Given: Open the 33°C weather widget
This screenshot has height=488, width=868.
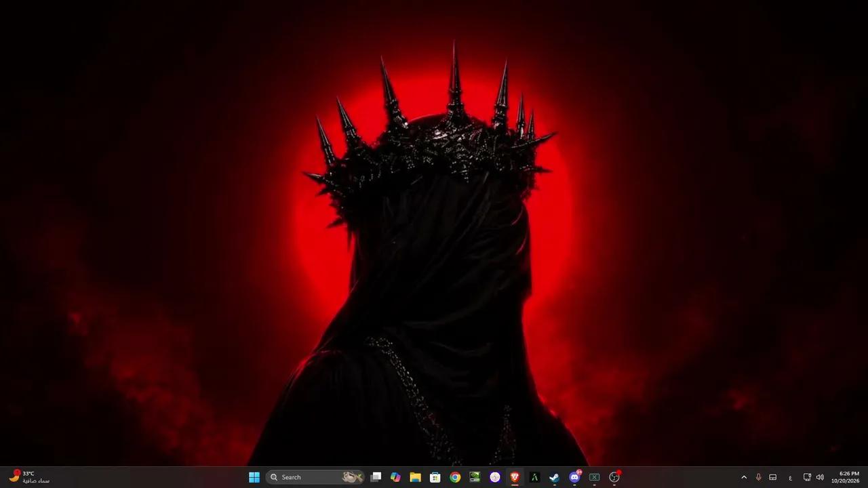Looking at the screenshot, I should click(x=29, y=477).
